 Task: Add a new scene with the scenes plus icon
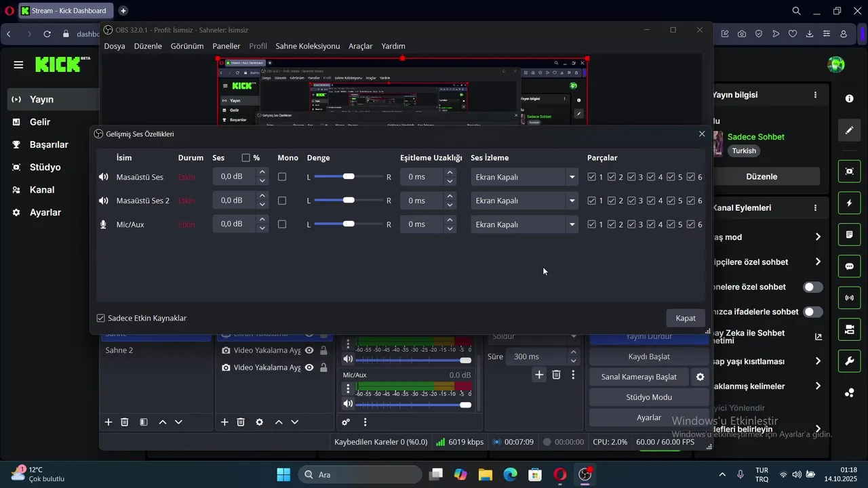pyautogui.click(x=108, y=422)
